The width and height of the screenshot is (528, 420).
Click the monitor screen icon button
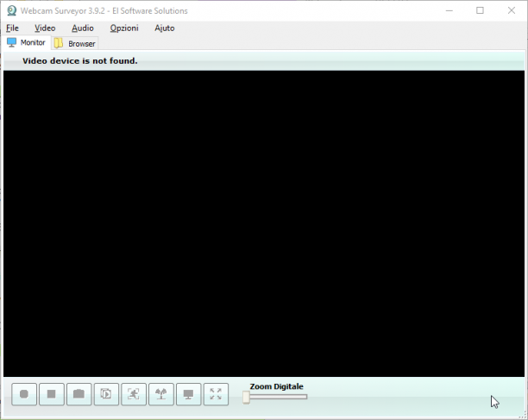tap(189, 394)
